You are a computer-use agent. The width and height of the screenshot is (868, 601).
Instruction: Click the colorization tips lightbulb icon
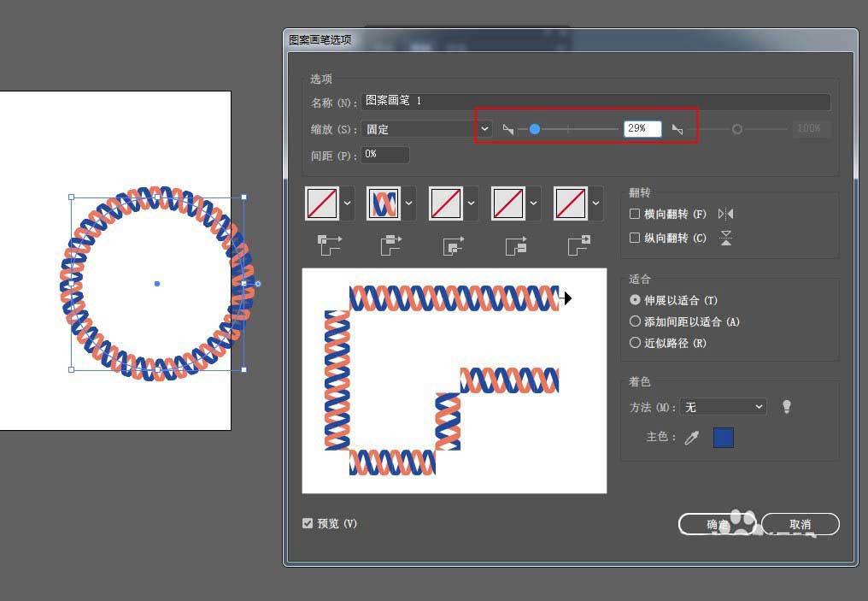coord(787,407)
